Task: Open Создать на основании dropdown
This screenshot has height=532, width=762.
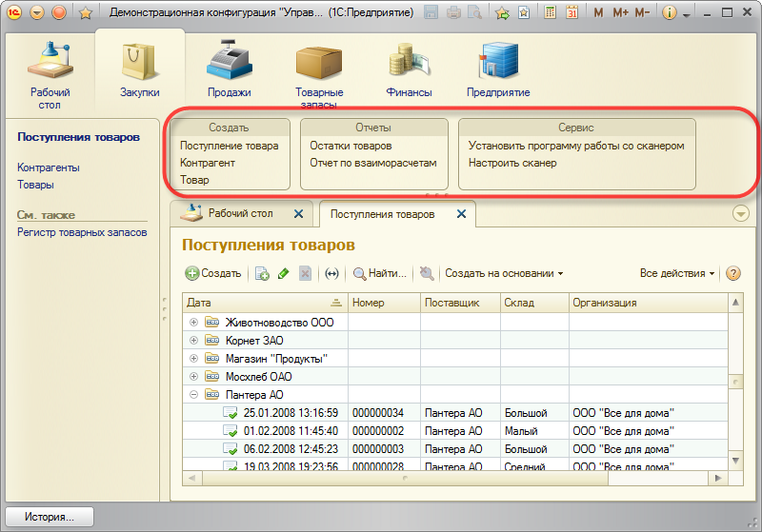Action: (504, 273)
